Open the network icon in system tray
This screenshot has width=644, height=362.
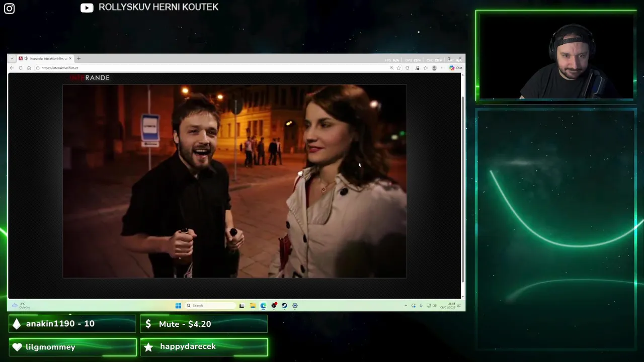point(429,305)
